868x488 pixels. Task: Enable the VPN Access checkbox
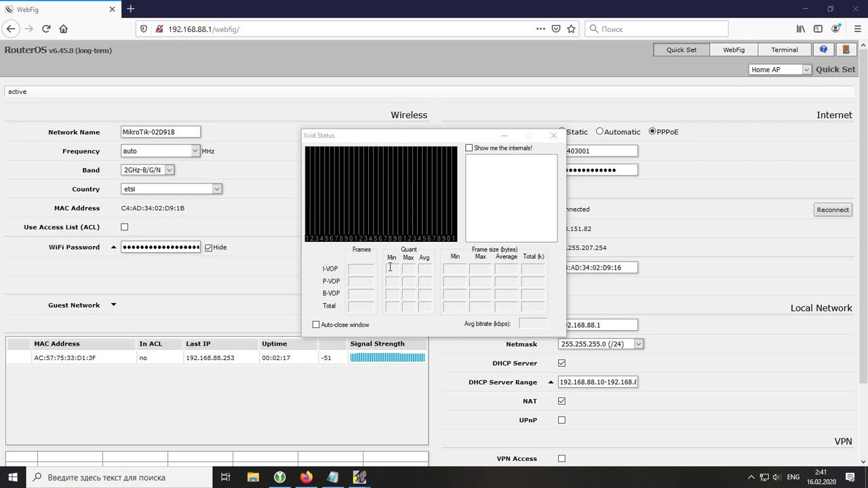[561, 459]
